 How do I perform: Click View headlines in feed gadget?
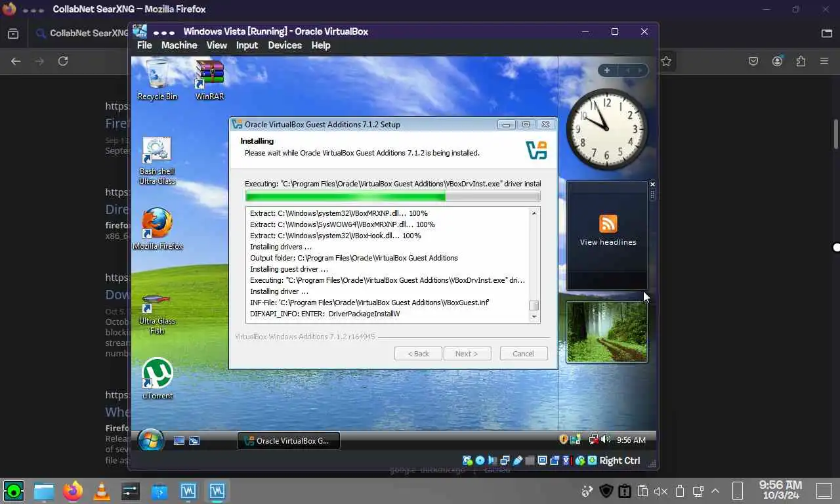click(608, 242)
